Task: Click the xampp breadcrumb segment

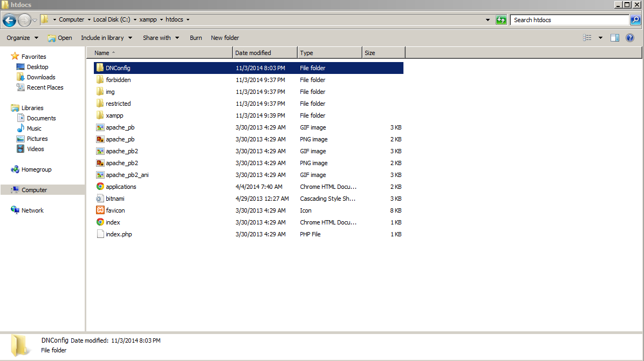Action: click(148, 19)
